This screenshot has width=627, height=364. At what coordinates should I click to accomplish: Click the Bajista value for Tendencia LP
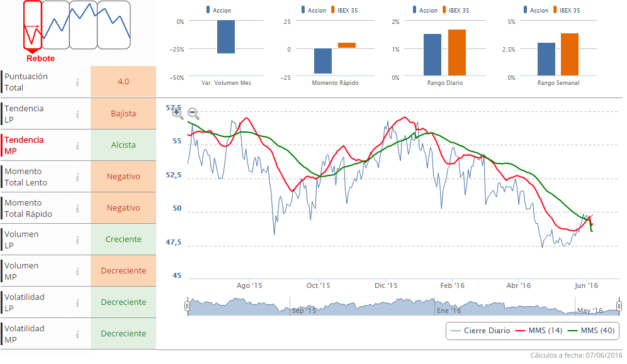click(x=123, y=114)
